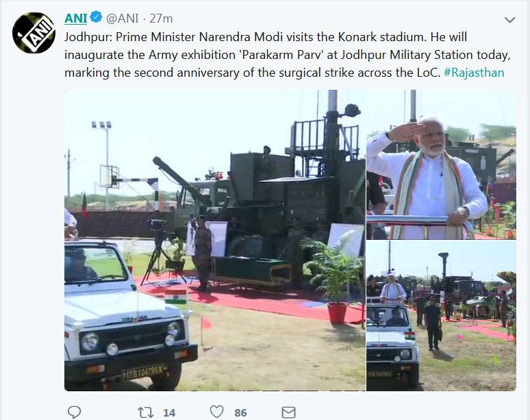Open the tweet options caret menu
Image resolution: width=530 pixels, height=420 pixels.
(x=509, y=20)
